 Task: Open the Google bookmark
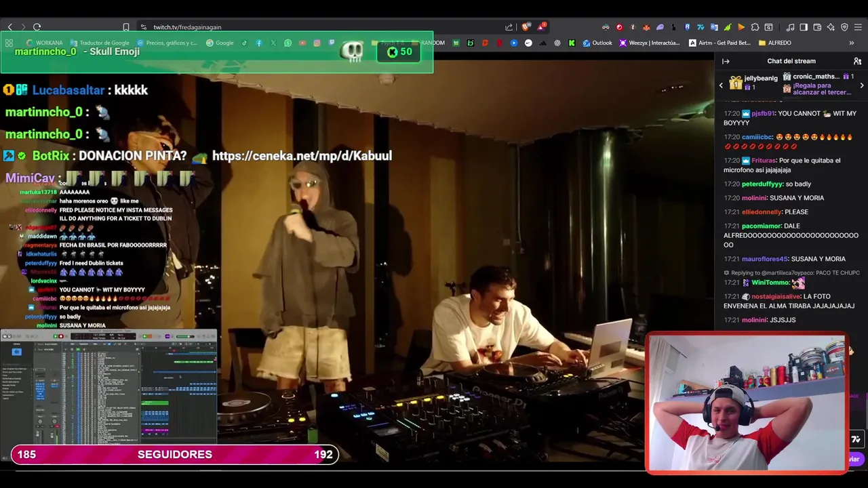tap(220, 43)
